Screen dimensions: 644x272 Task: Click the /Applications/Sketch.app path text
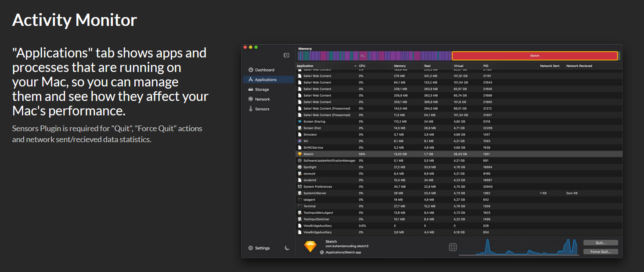343,252
